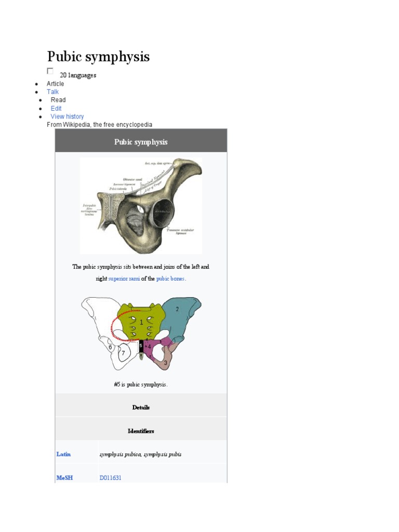Open the Talk tab

(53, 92)
